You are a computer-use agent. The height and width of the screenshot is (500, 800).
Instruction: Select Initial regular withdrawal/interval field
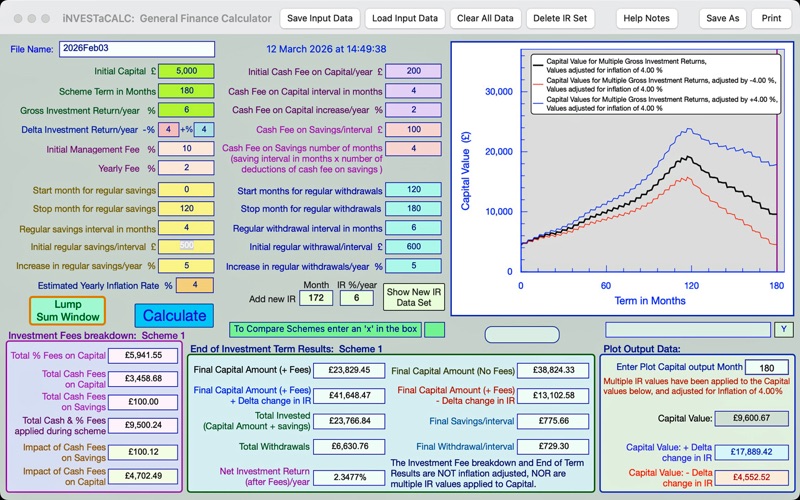point(413,246)
